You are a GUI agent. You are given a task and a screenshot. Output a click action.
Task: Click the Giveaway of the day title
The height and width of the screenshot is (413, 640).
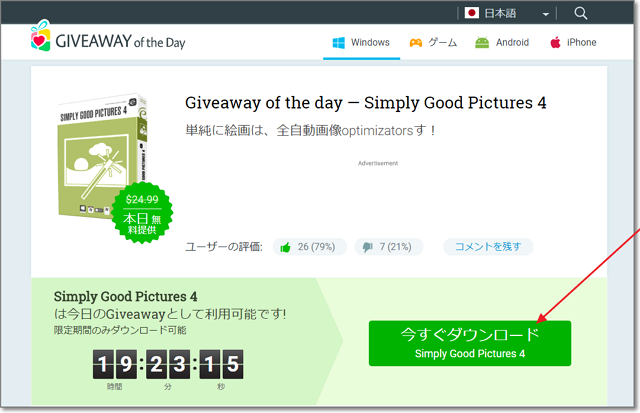pos(366,103)
